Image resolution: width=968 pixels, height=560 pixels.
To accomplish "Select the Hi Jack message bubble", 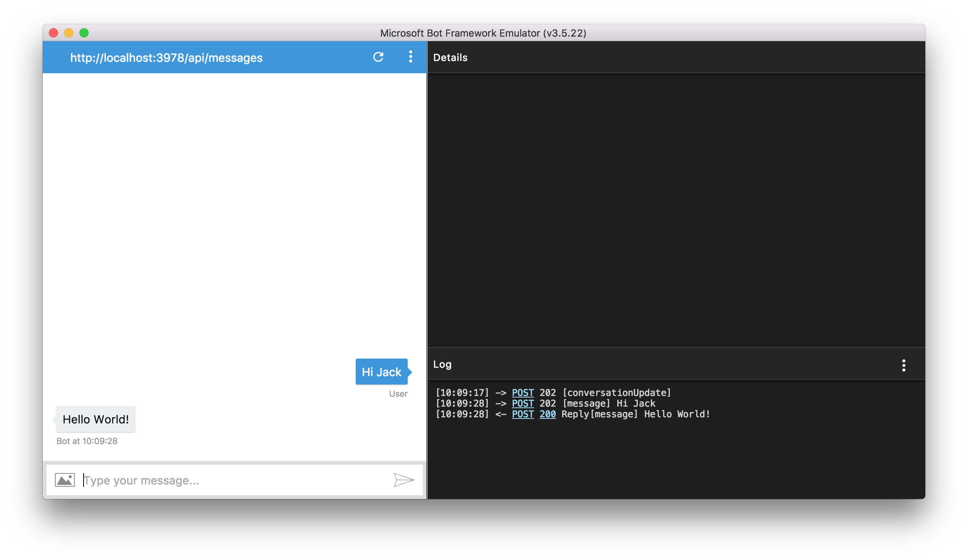I will 381,371.
